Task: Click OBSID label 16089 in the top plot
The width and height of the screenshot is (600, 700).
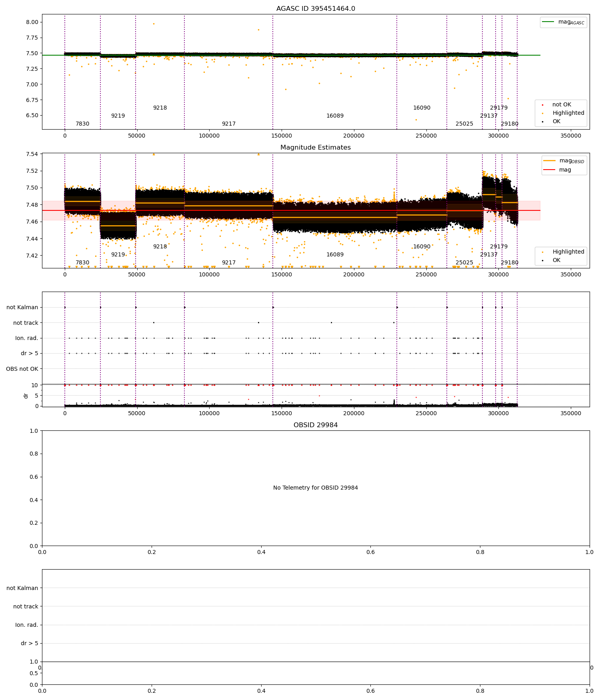Action: (335, 116)
